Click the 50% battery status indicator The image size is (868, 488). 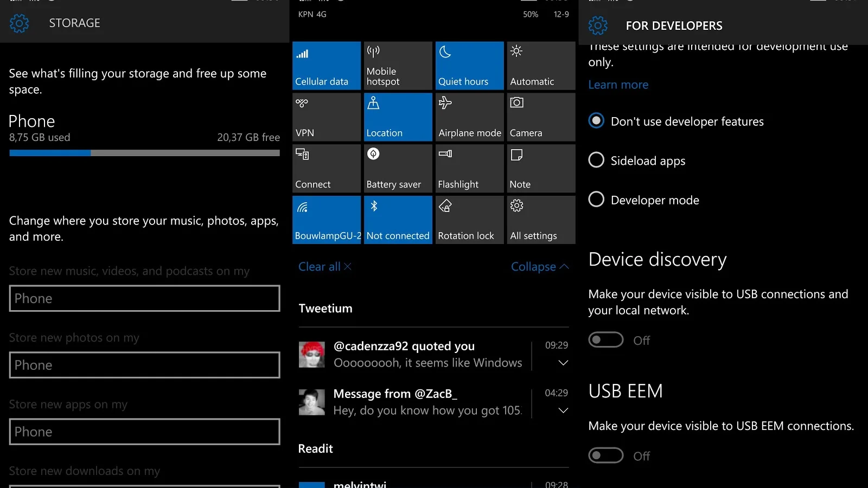tap(531, 15)
